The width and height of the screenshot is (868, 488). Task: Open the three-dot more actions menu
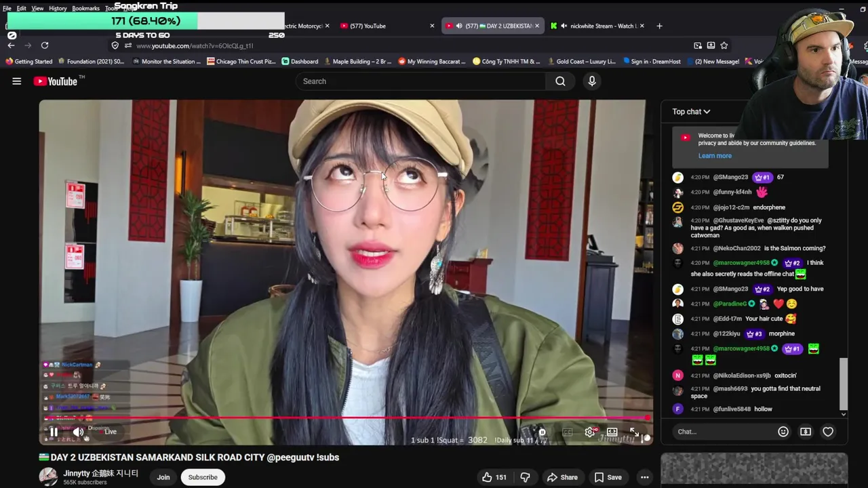pos(645,477)
